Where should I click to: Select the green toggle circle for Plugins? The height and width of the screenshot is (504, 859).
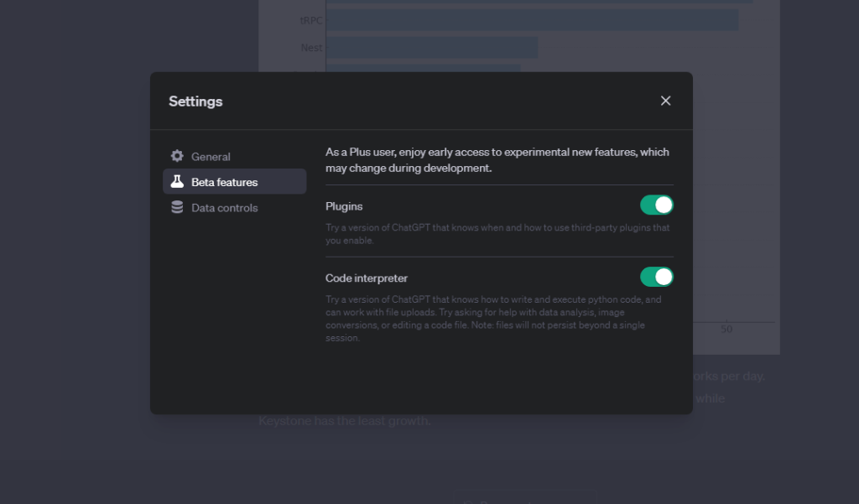tap(663, 205)
